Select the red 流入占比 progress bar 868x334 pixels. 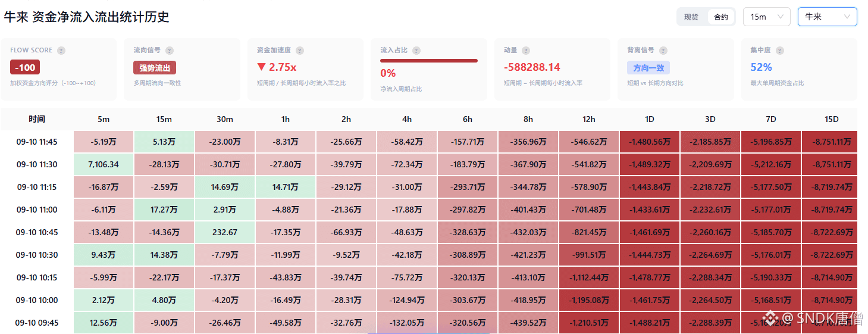[429, 61]
